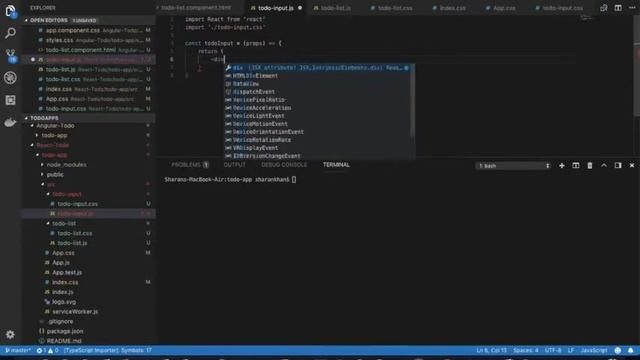The image size is (640, 360).
Task: Open the Extensions view in activity bar
Action: point(10,100)
